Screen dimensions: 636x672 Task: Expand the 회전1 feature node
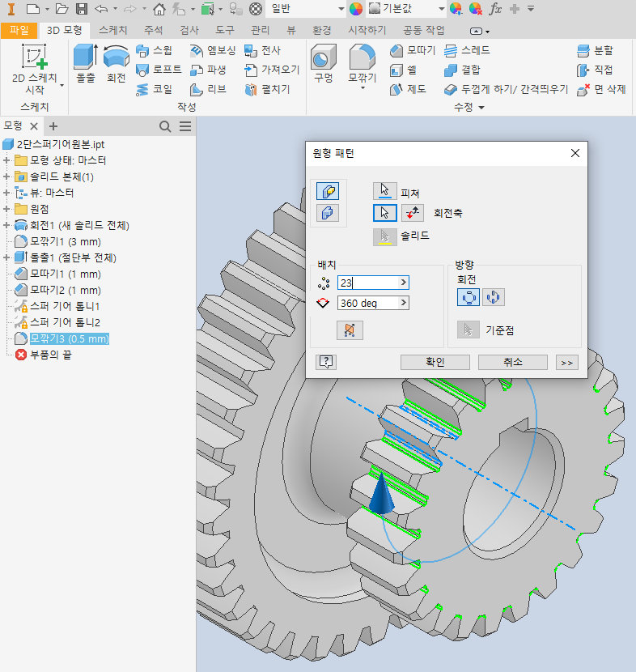point(6,225)
